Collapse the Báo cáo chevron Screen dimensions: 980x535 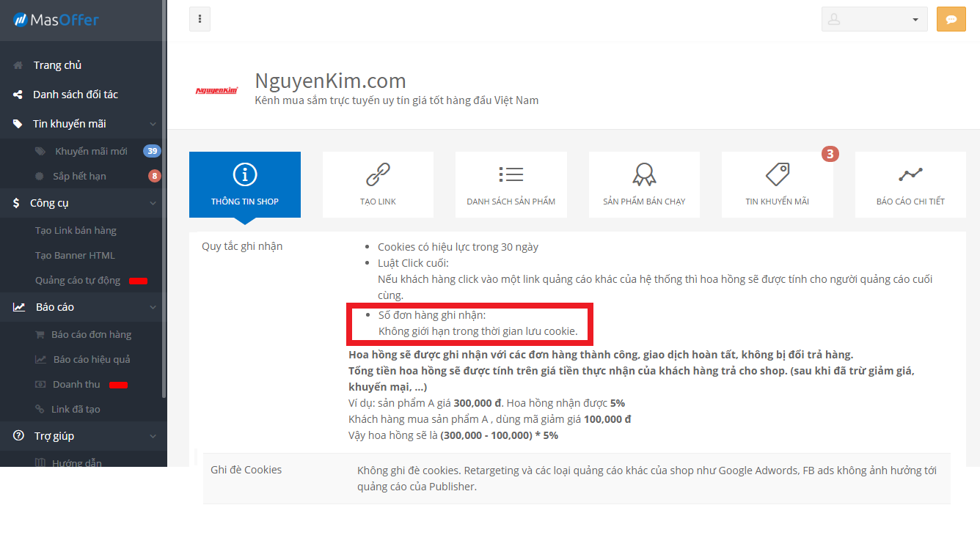click(x=153, y=307)
